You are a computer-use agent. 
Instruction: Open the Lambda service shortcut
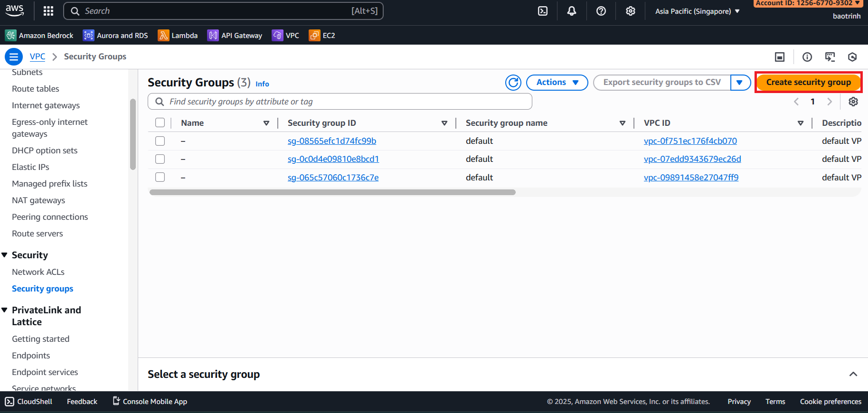178,36
